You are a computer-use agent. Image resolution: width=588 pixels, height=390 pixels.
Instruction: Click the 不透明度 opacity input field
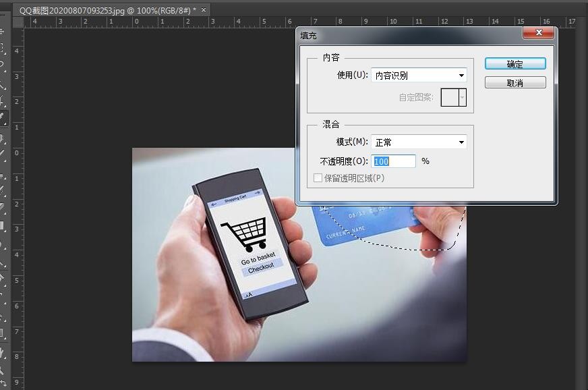[x=393, y=161]
